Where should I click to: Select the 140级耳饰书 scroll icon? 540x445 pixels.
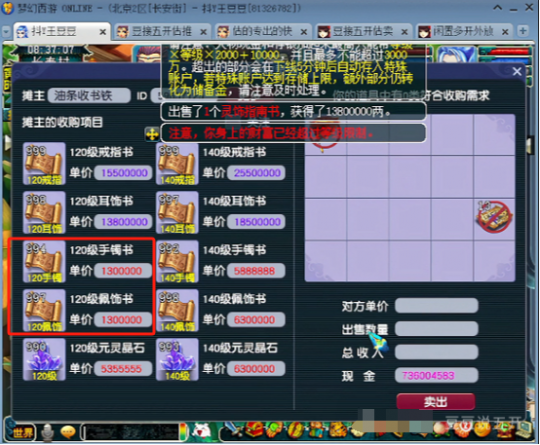[177, 213]
